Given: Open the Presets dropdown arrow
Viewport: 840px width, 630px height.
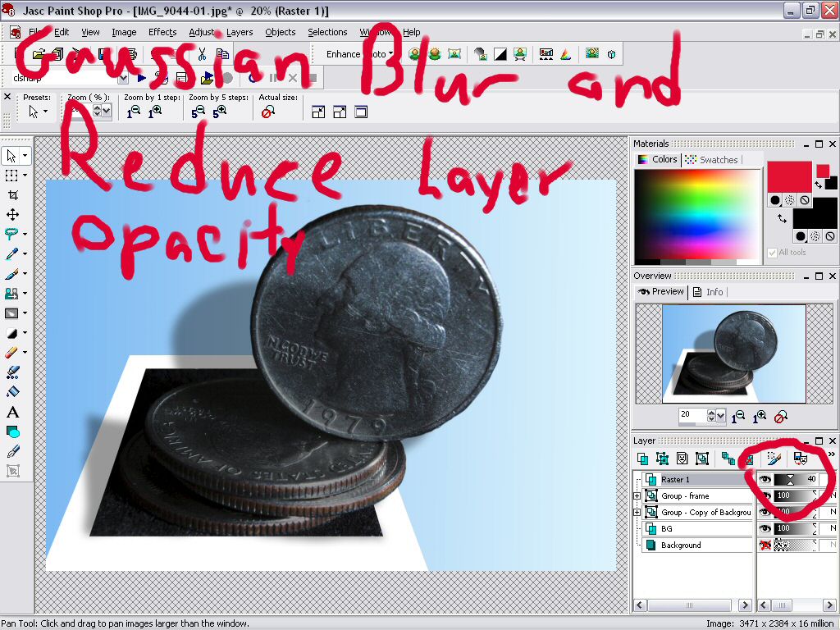Looking at the screenshot, I should pos(45,112).
